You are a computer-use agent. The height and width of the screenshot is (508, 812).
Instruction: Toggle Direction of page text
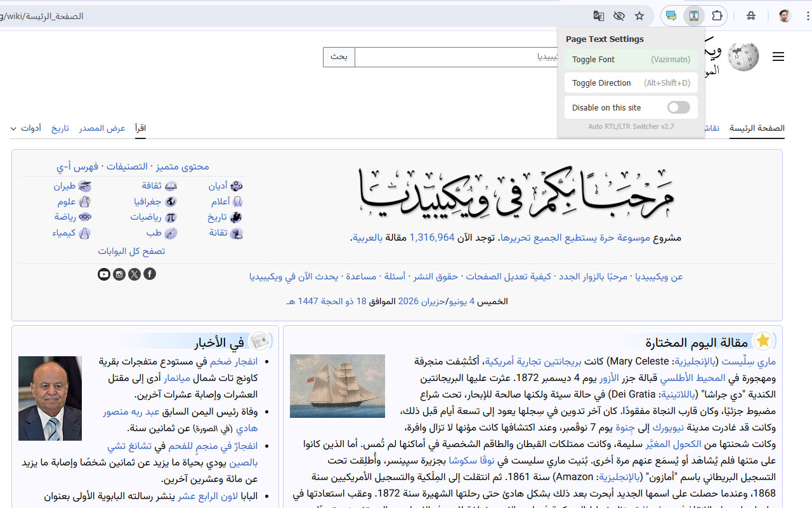click(x=631, y=83)
